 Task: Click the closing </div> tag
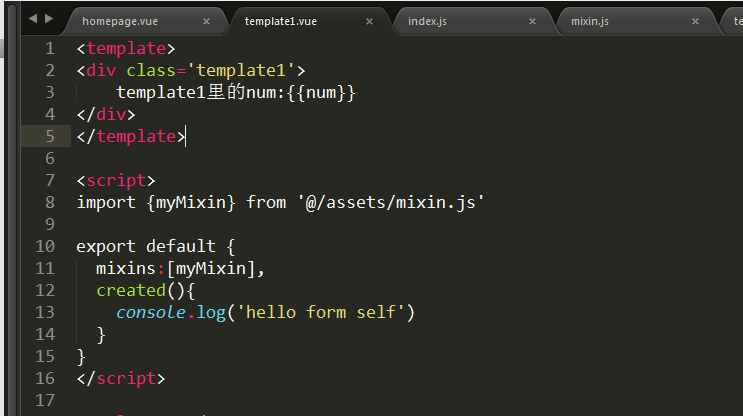pos(106,115)
